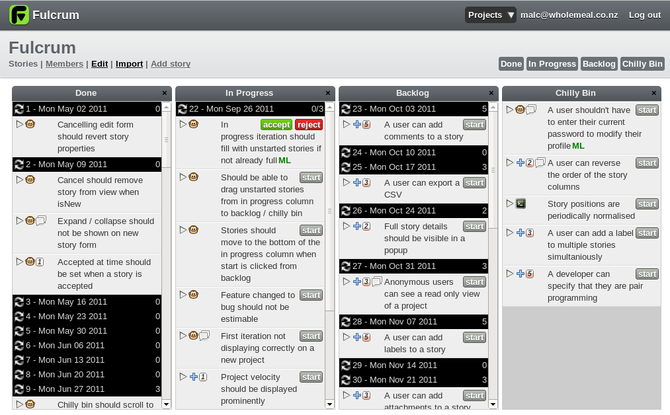
Task: Click the chore icon on 'Story positions are periodically normalised'
Action: pyautogui.click(x=520, y=203)
